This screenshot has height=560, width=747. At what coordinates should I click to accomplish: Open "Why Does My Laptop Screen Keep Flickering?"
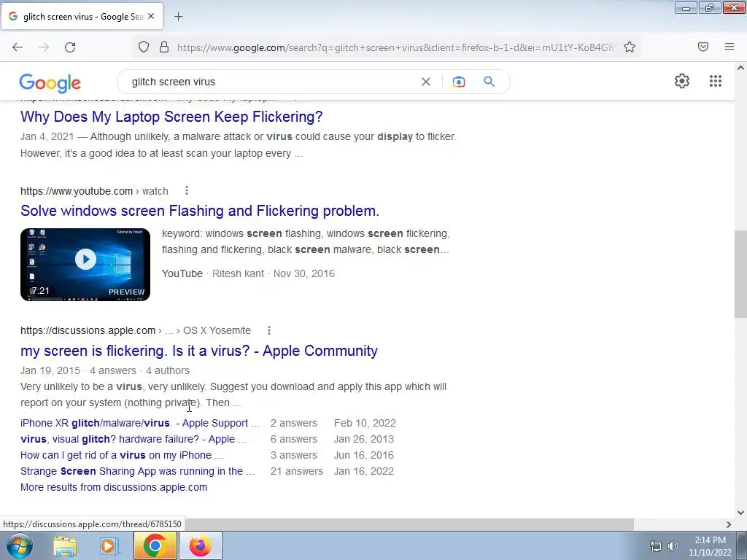(171, 117)
